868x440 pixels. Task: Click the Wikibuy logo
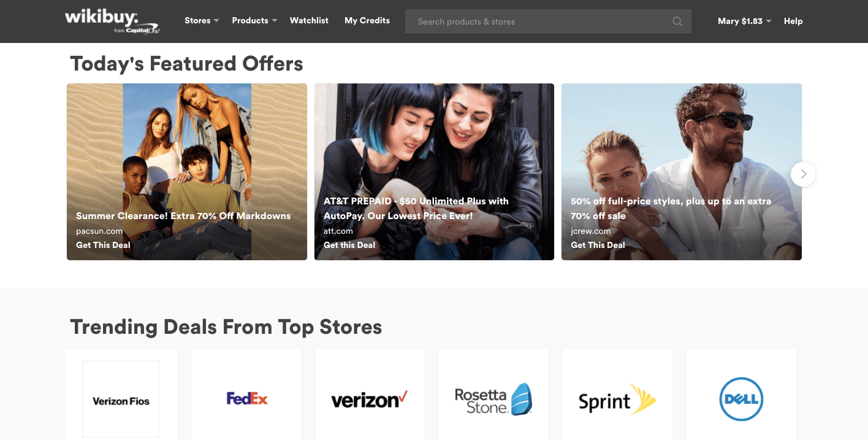pos(112,21)
